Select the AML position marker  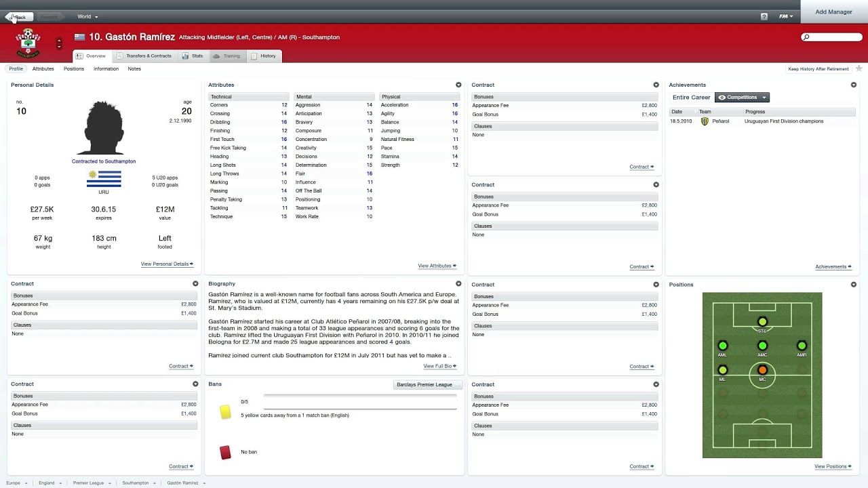click(722, 346)
